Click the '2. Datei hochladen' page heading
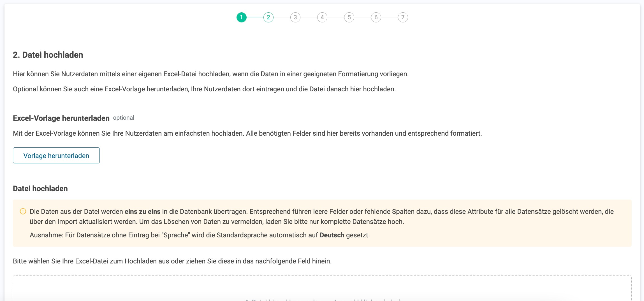644x301 pixels. [x=48, y=55]
